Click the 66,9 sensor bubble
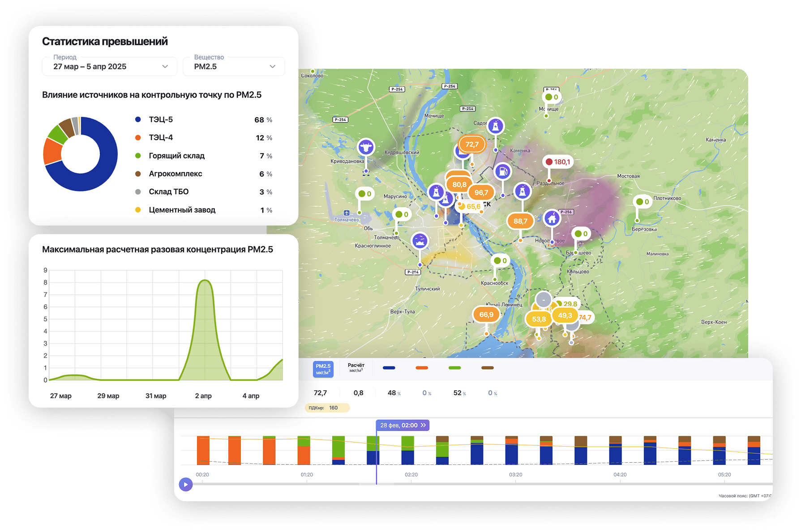The height and width of the screenshot is (532, 801). (x=486, y=315)
